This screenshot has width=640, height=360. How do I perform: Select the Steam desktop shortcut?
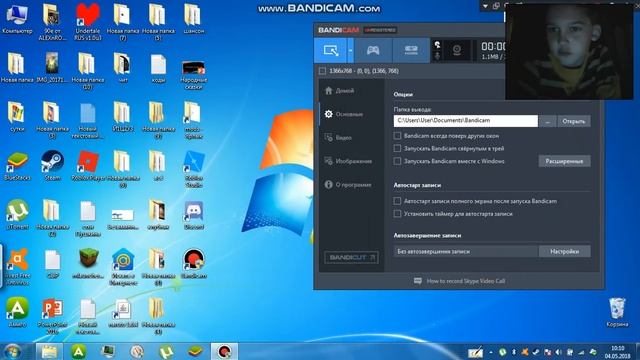(52, 166)
